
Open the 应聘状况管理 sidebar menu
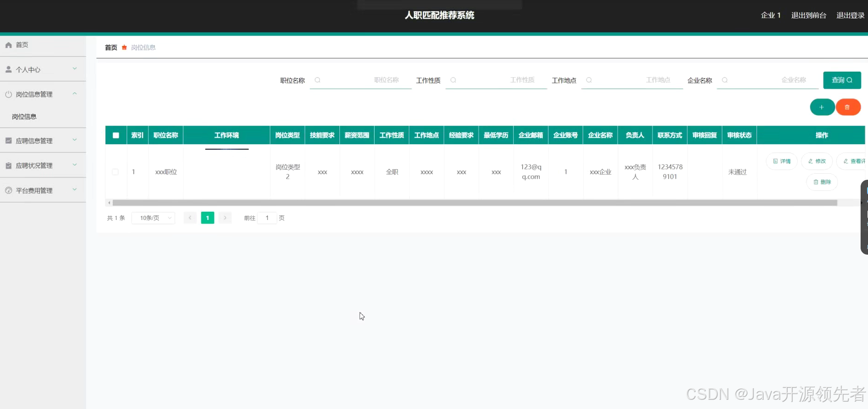pyautogui.click(x=43, y=165)
